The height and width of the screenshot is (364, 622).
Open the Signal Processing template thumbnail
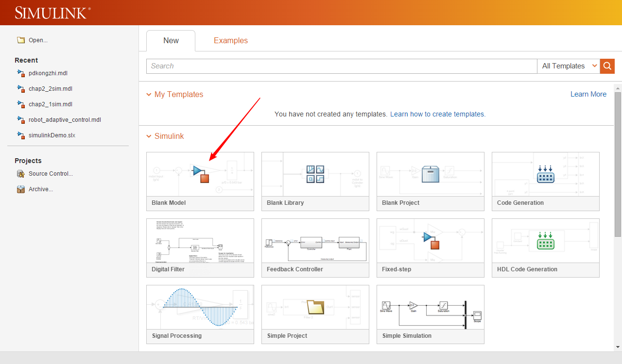point(200,307)
